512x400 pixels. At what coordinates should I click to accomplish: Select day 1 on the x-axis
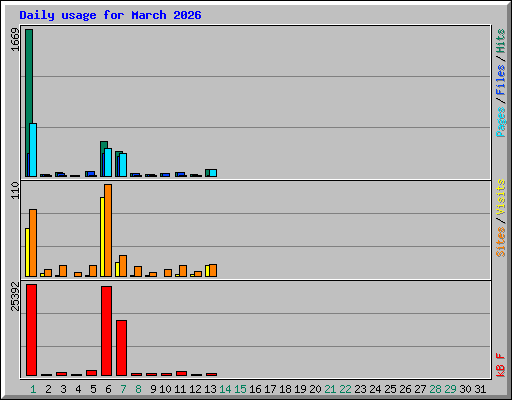click(x=33, y=389)
